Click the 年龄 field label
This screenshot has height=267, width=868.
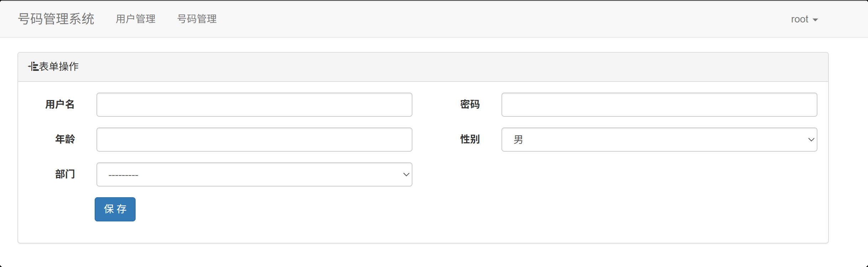coord(65,139)
